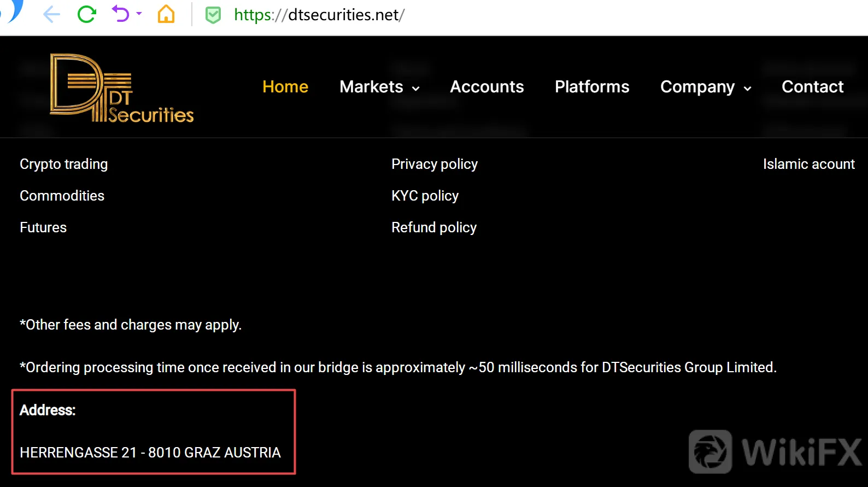
Task: Go to the Accounts page
Action: click(487, 86)
